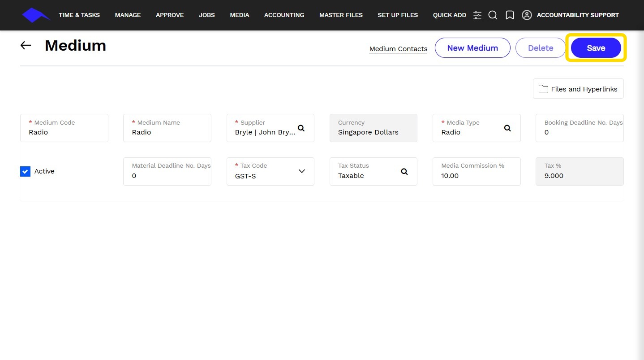Click the Medium page heading
This screenshot has height=360, width=644.
(75, 45)
